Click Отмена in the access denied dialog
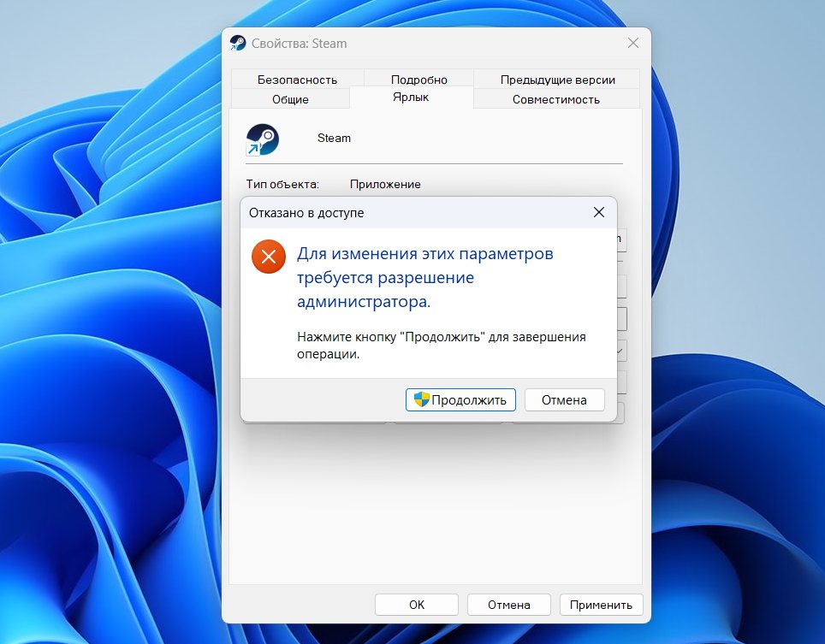 click(x=564, y=399)
